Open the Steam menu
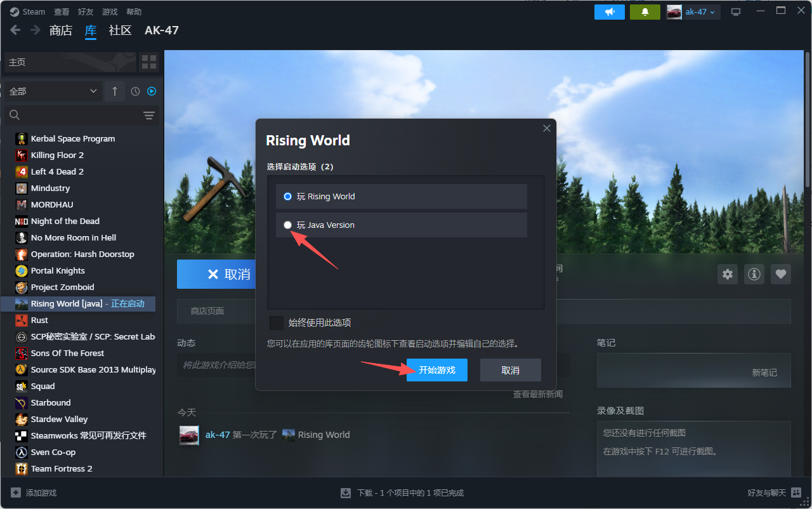Viewport: 812px width, 509px height. tap(28, 11)
